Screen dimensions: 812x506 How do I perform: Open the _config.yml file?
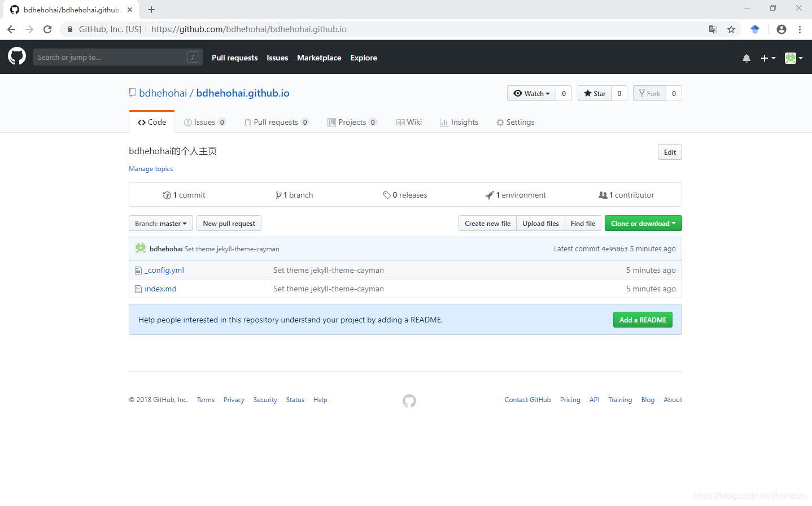point(164,270)
